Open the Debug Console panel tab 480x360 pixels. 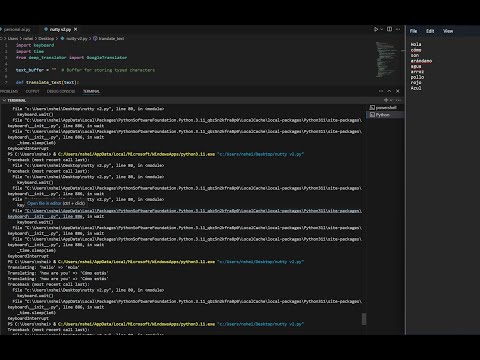coord(61,91)
